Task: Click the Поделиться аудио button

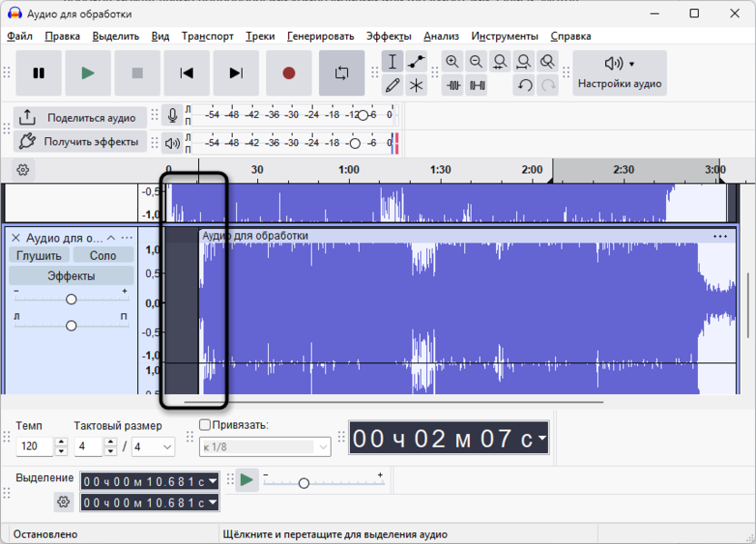Action: (79, 117)
